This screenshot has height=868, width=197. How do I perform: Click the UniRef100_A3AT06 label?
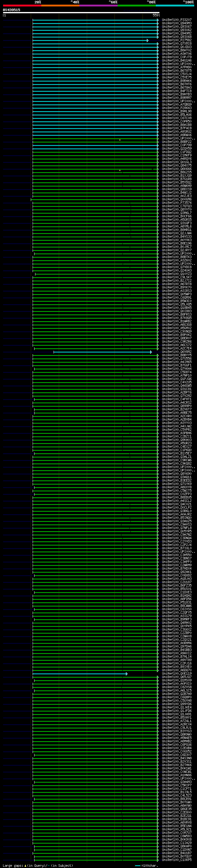coord(176,54)
